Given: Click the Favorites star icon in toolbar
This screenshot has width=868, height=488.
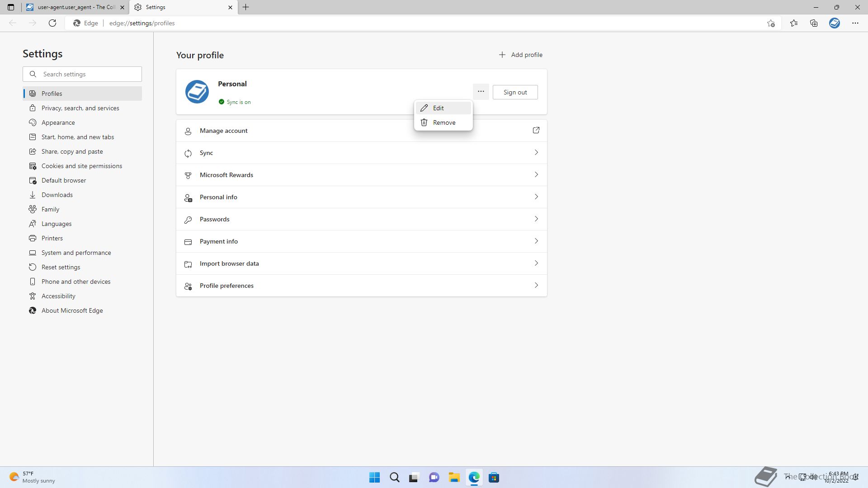Looking at the screenshot, I should (794, 23).
